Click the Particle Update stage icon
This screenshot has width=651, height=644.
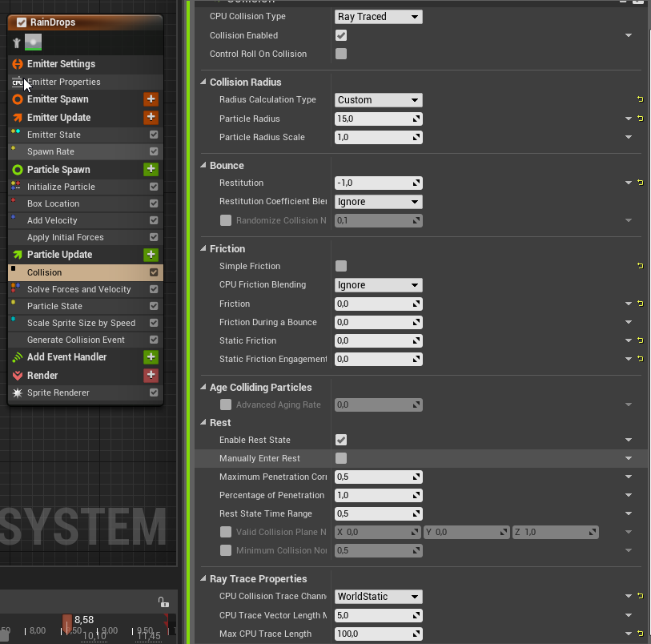(18, 255)
